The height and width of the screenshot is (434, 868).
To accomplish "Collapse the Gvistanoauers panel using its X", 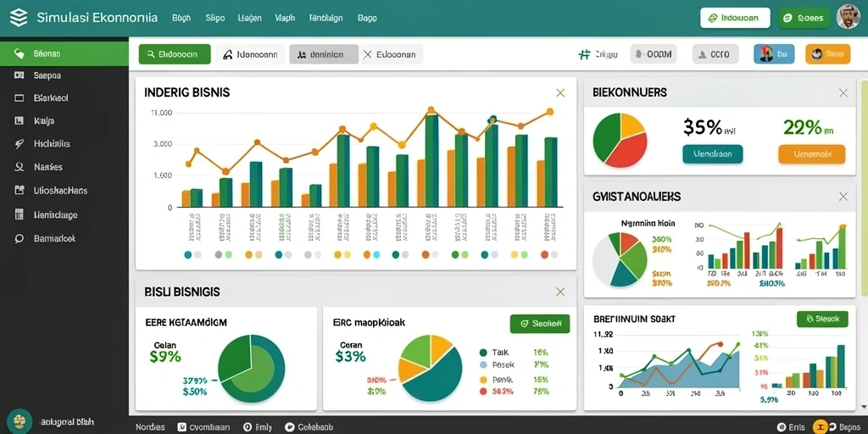I will pyautogui.click(x=843, y=197).
